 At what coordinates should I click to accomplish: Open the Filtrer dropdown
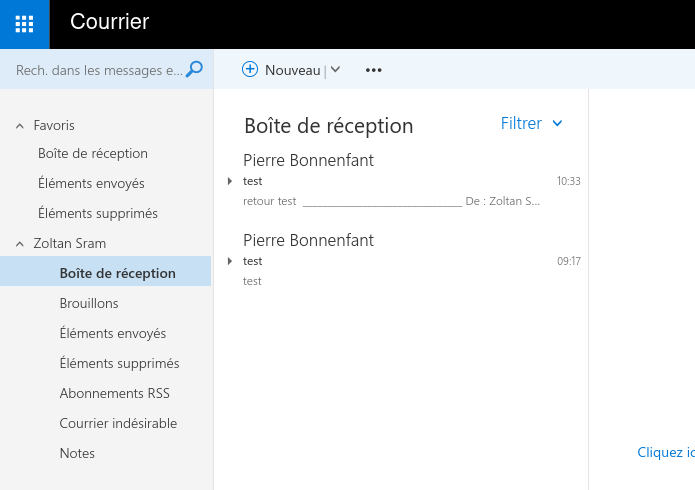[x=531, y=123]
